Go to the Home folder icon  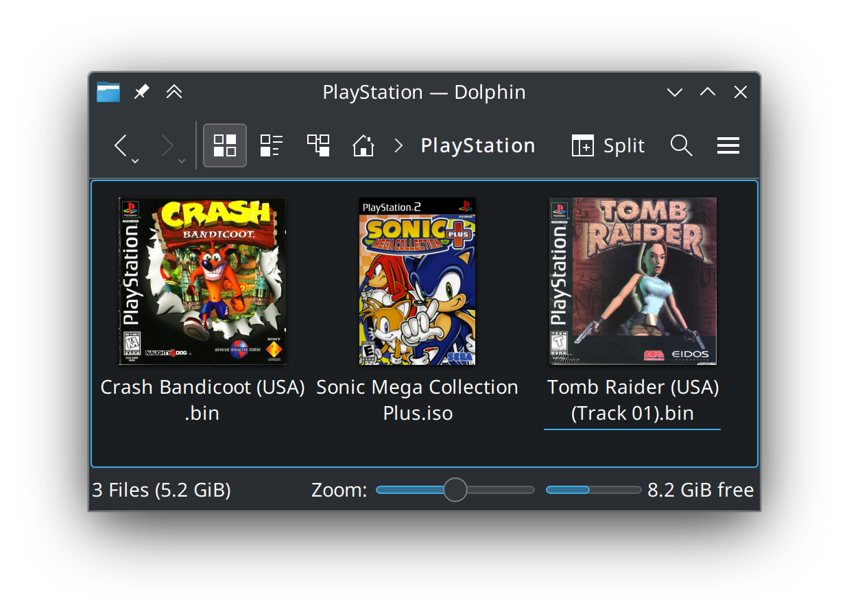coord(363,145)
